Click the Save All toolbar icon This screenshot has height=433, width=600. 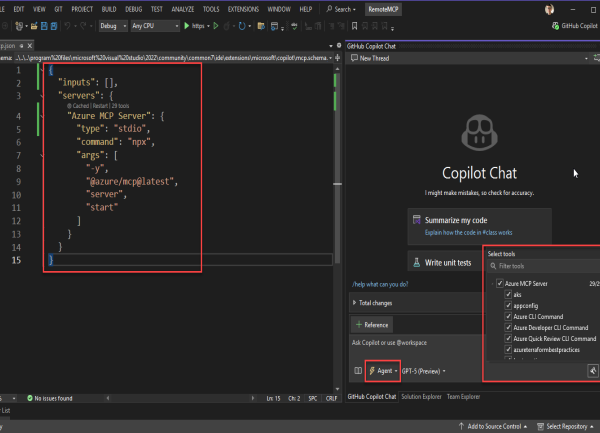point(54,26)
